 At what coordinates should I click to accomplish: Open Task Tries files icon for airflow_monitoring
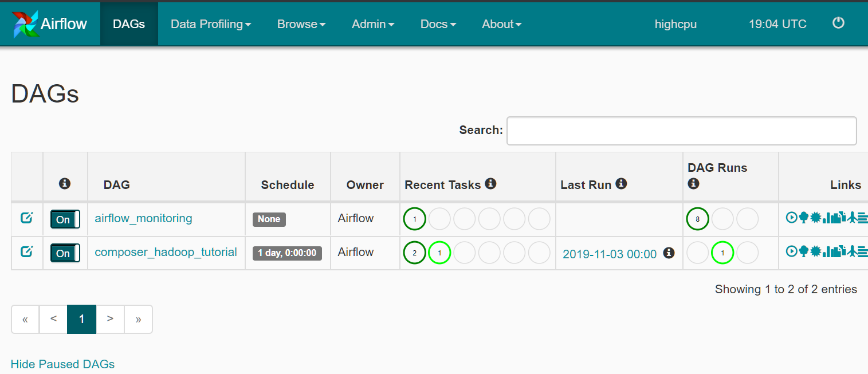(839, 218)
